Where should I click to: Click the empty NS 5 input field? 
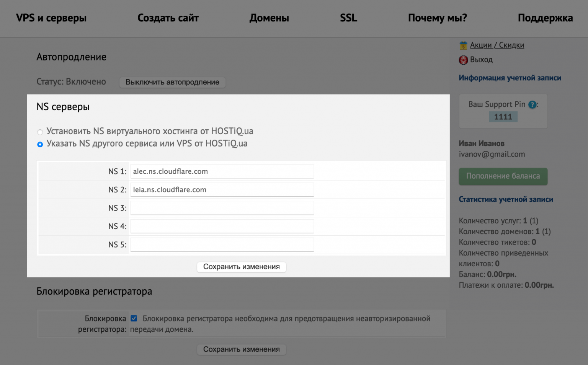222,245
